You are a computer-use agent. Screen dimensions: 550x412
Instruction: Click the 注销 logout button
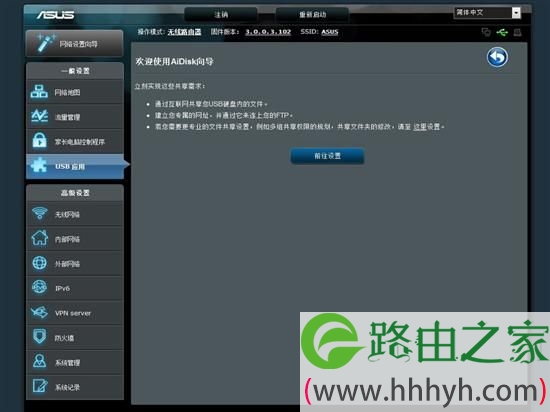coord(221,14)
